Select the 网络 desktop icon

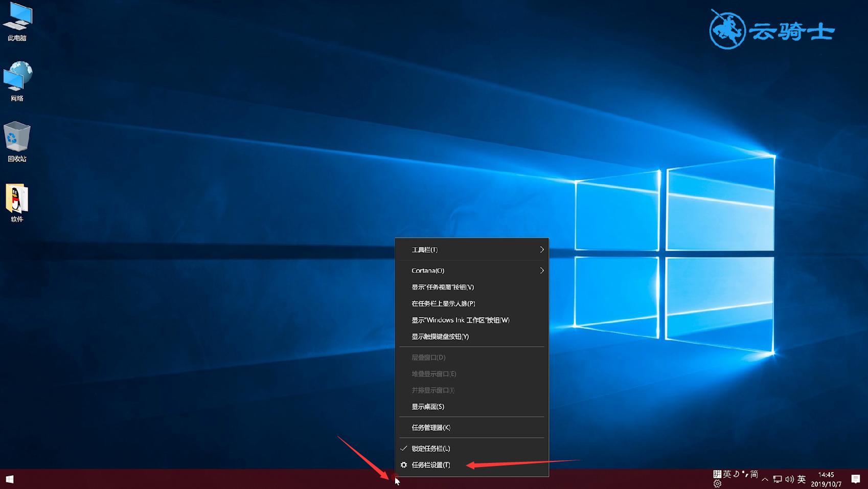coord(17,81)
